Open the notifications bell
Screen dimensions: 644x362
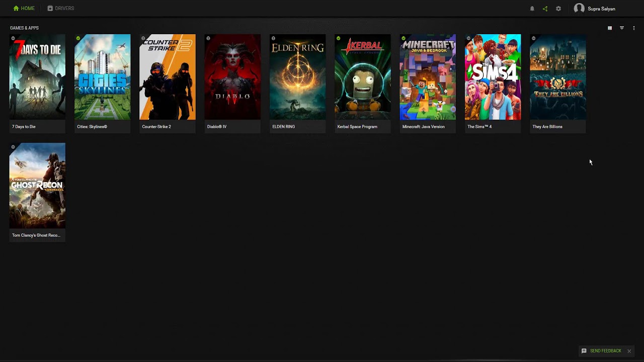pyautogui.click(x=532, y=9)
